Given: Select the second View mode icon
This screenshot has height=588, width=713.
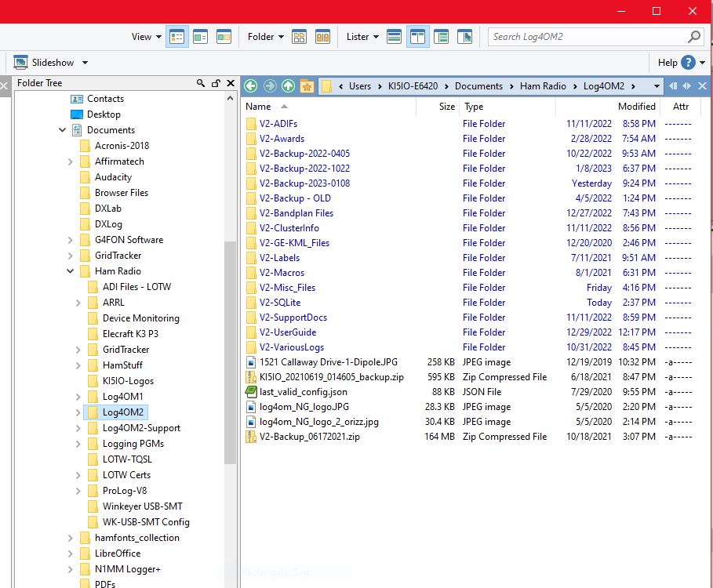Looking at the screenshot, I should (x=201, y=37).
